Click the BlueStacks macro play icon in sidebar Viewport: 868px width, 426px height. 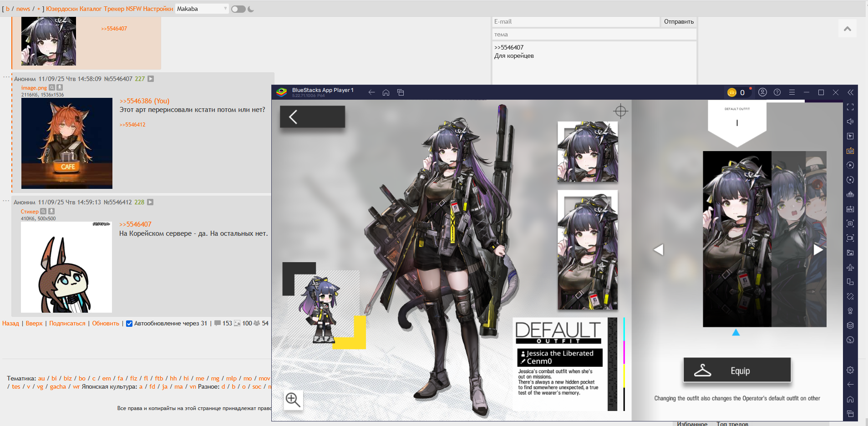pos(850,165)
